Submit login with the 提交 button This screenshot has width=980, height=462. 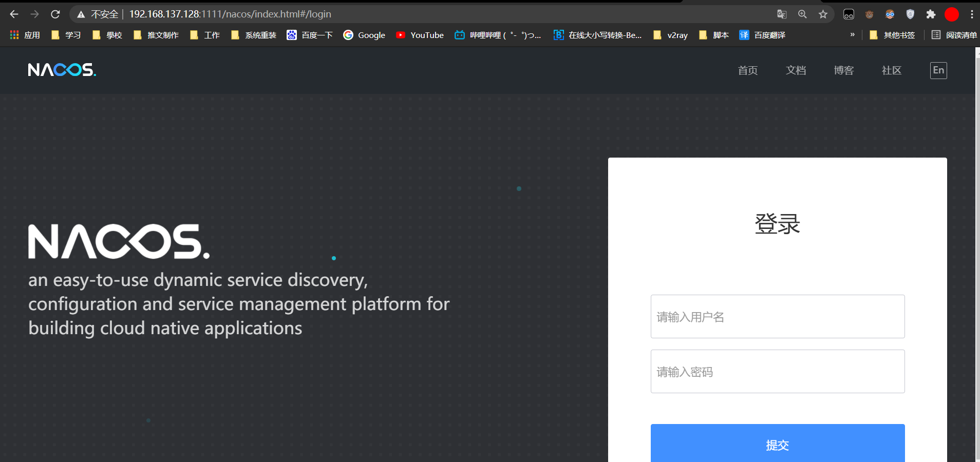click(x=778, y=443)
